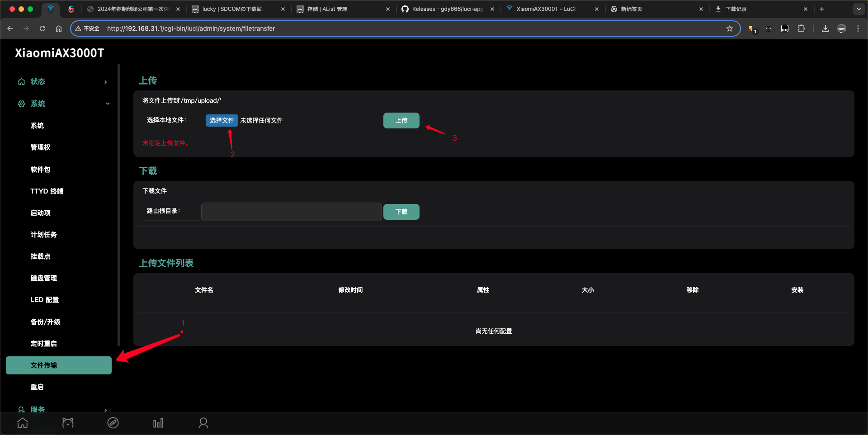Reload the current page
This screenshot has height=435, width=868.
pyautogui.click(x=42, y=28)
